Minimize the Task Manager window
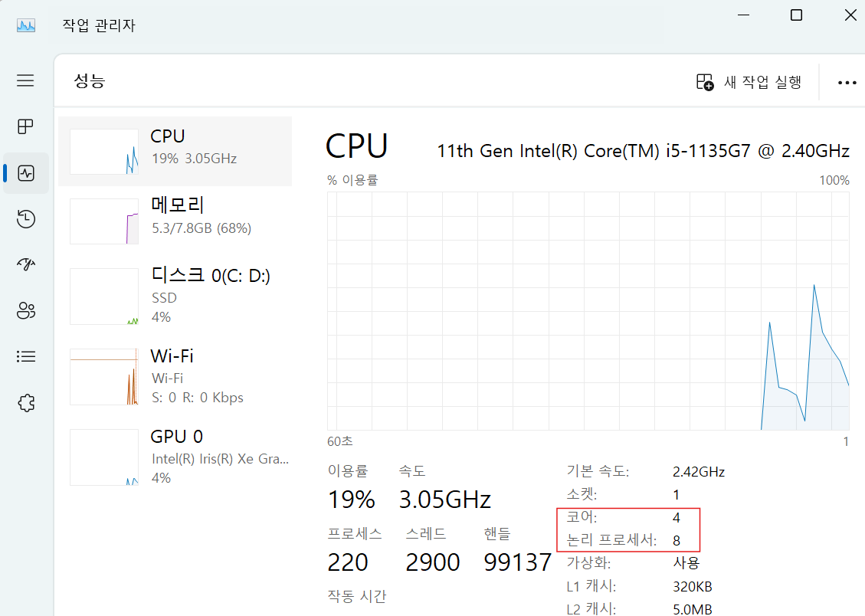Screen dimensions: 865x616 pyautogui.click(x=744, y=15)
